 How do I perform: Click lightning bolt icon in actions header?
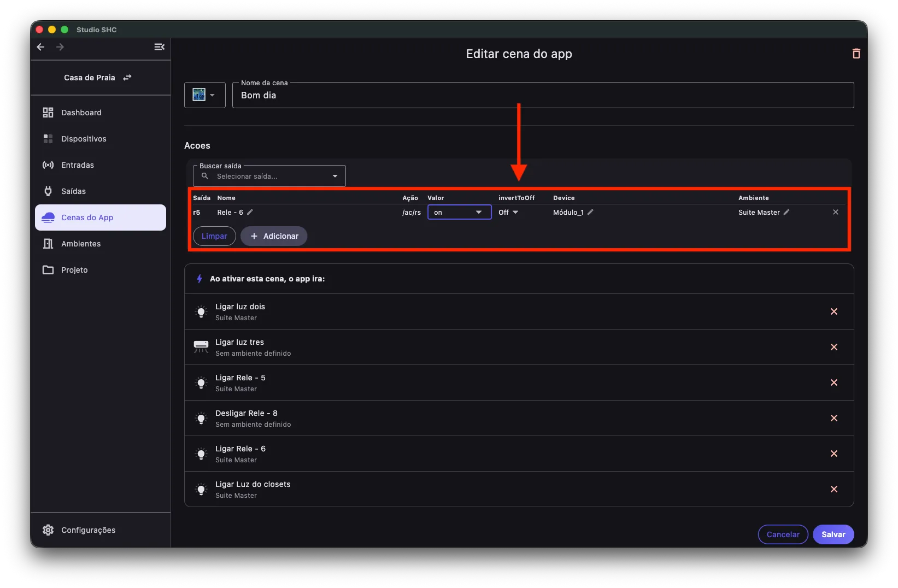199,279
